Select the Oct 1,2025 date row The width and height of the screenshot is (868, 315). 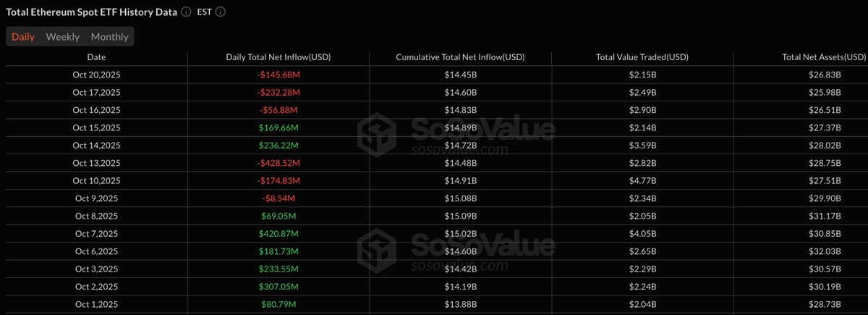click(x=96, y=304)
